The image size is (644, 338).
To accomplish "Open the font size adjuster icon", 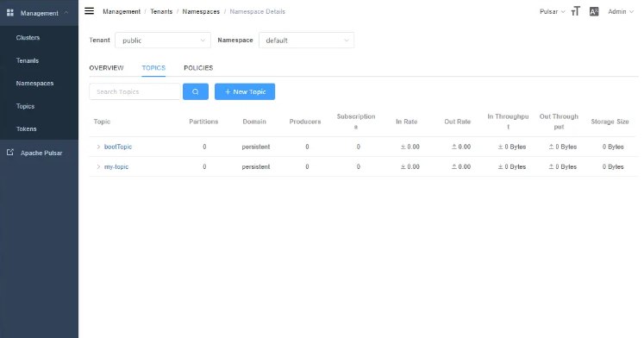I will click(575, 11).
